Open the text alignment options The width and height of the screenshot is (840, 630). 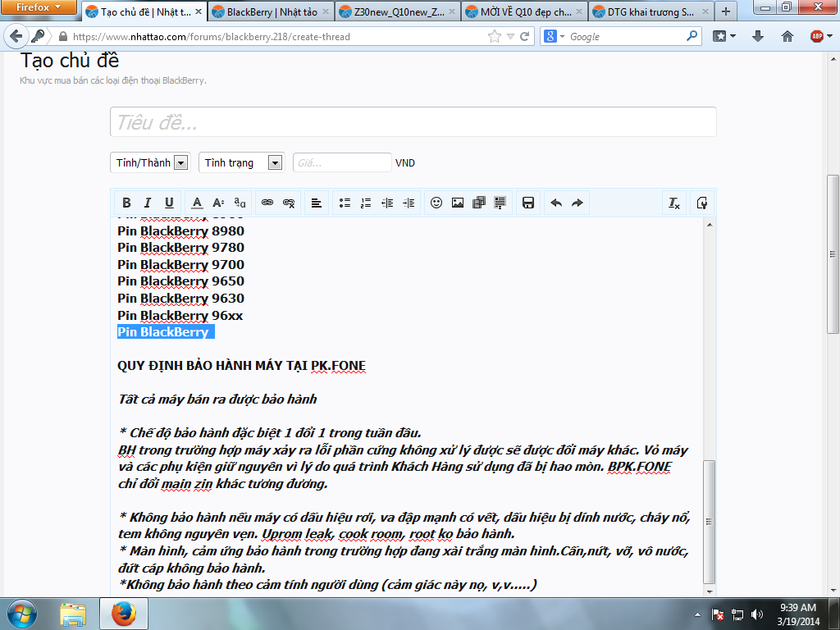pos(317,203)
